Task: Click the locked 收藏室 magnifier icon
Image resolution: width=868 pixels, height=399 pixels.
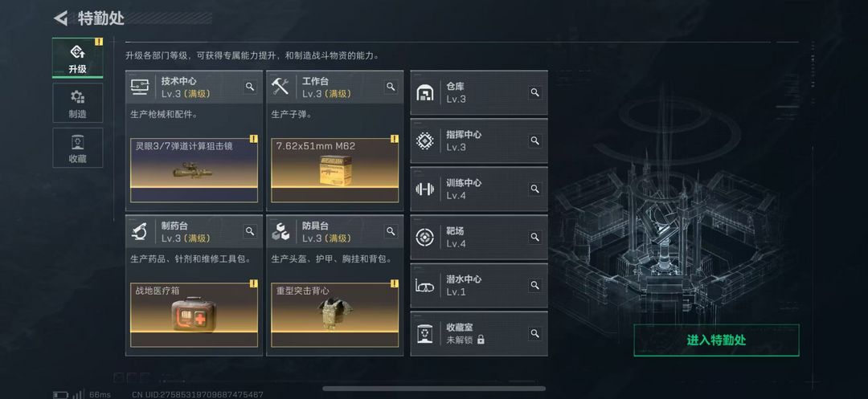Action: [x=534, y=333]
